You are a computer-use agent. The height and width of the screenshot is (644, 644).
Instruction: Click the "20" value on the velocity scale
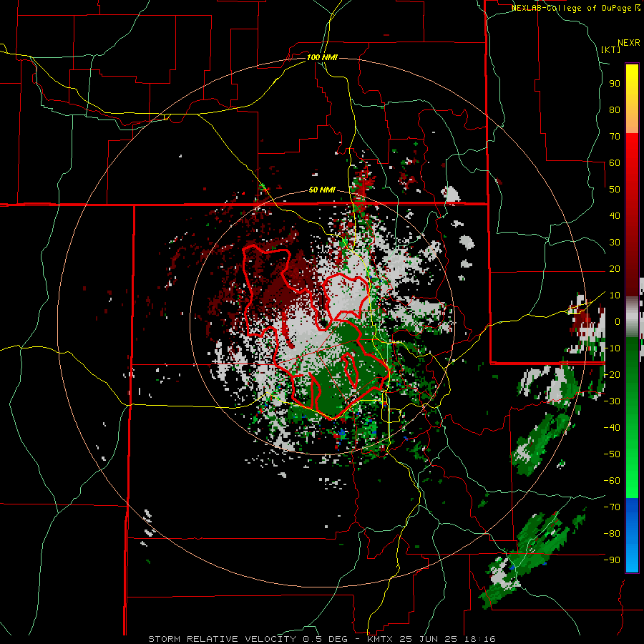(x=615, y=268)
